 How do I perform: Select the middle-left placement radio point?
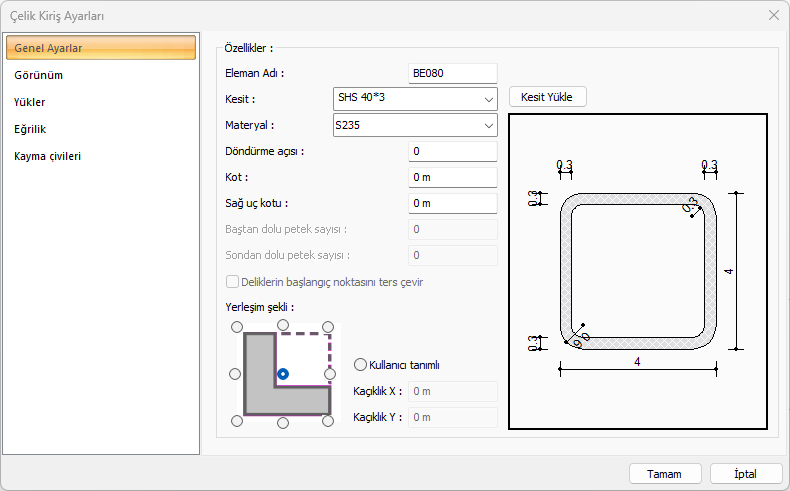235,374
